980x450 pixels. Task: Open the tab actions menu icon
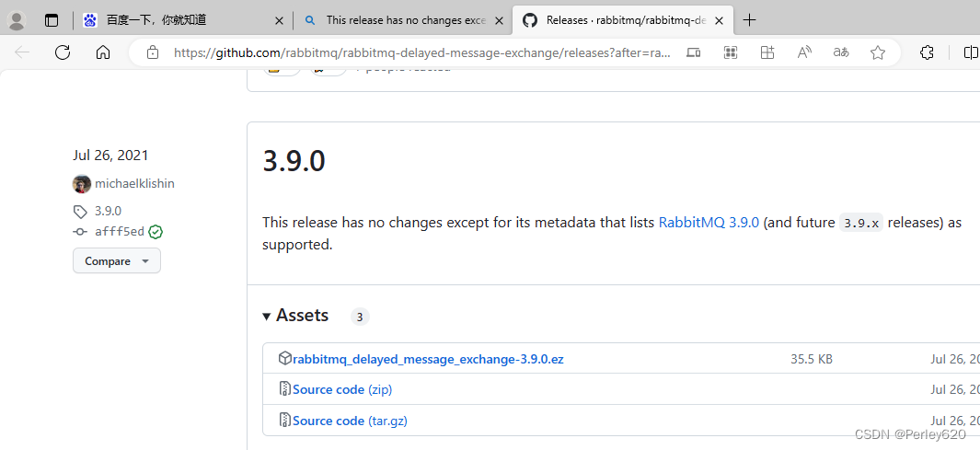(52, 20)
